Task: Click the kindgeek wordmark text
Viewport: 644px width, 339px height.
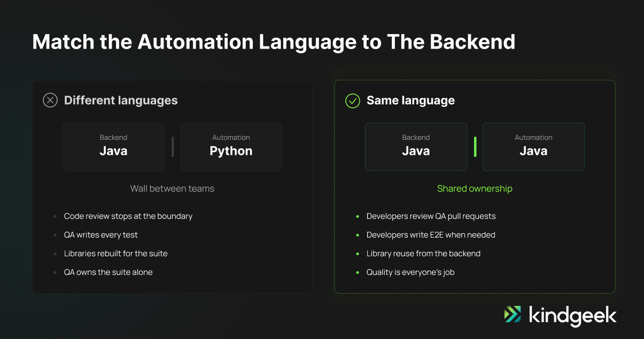Action: tap(572, 315)
